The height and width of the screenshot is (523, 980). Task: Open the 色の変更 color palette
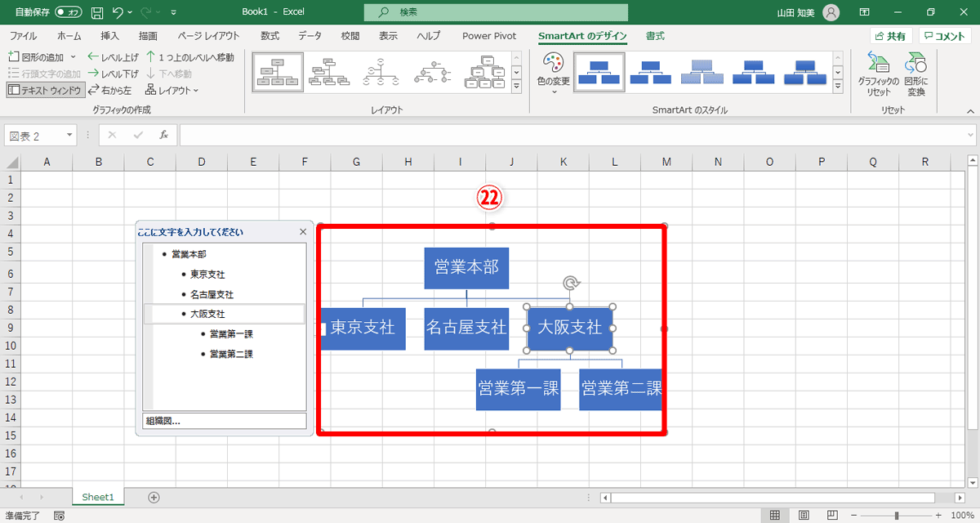553,74
